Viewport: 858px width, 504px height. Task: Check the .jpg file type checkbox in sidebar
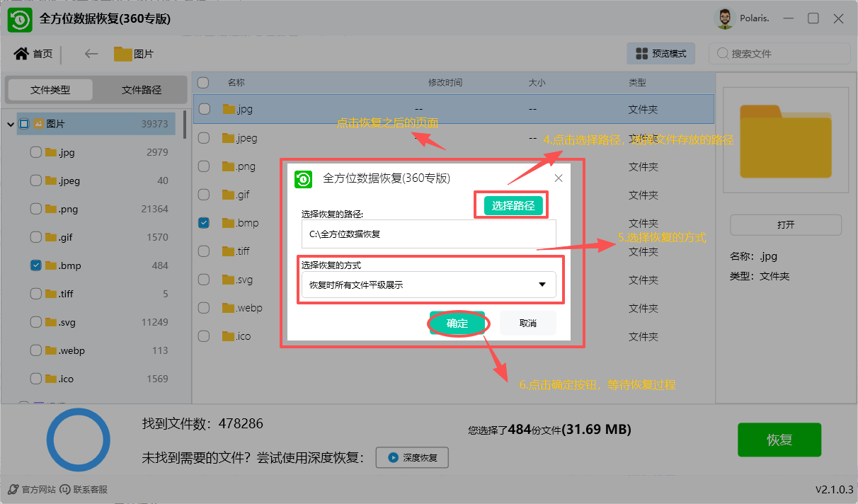click(35, 151)
